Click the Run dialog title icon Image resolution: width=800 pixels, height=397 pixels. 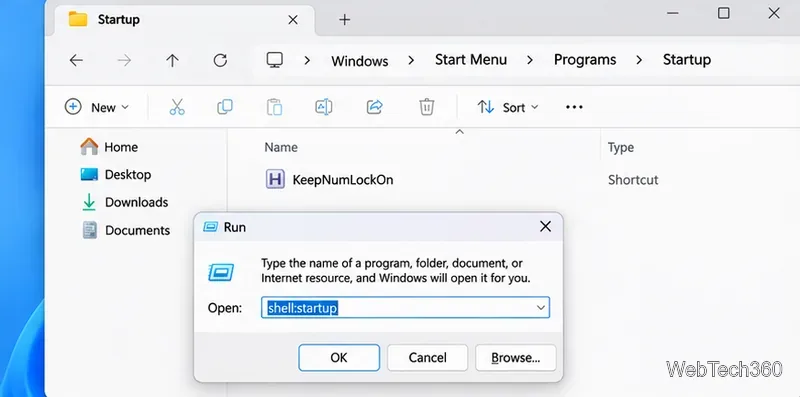pos(210,227)
